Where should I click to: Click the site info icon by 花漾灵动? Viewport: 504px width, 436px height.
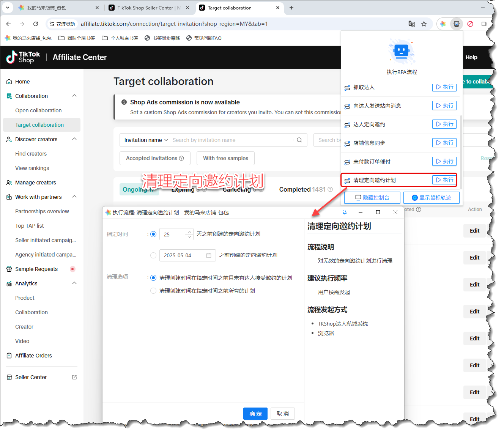click(x=52, y=24)
